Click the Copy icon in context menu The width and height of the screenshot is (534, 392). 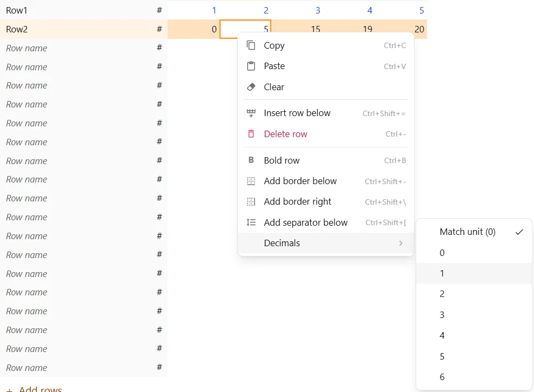[x=251, y=45]
